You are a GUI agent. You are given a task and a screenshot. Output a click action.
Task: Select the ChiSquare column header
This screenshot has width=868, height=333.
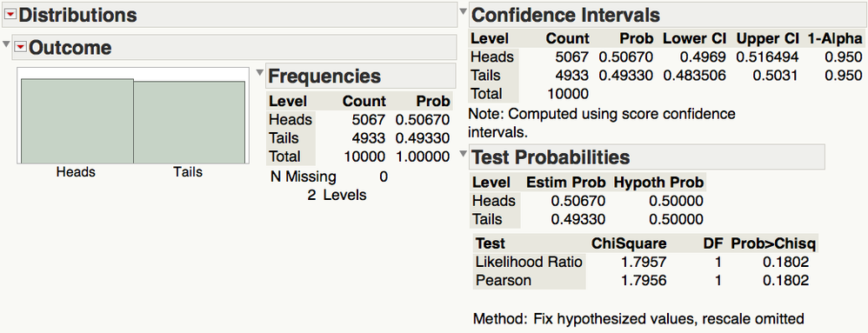[x=629, y=243]
